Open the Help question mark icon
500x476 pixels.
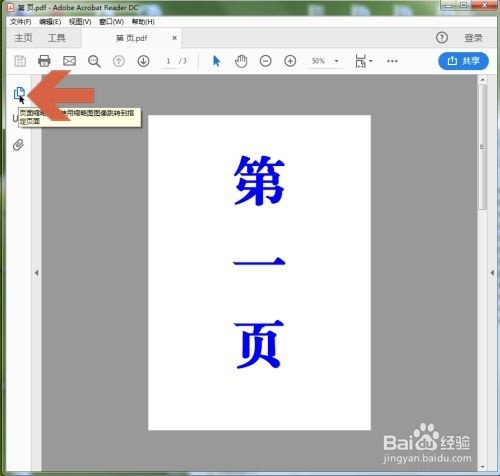click(442, 38)
